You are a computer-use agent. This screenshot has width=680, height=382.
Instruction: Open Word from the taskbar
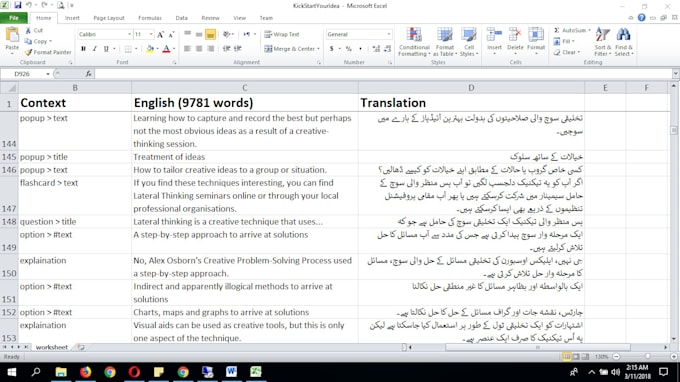(232, 372)
